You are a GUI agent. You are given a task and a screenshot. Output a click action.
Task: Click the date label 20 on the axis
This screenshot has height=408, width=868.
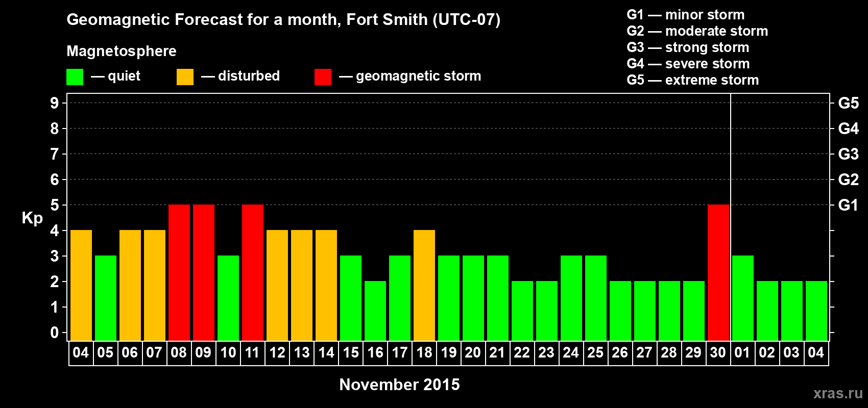[473, 352]
